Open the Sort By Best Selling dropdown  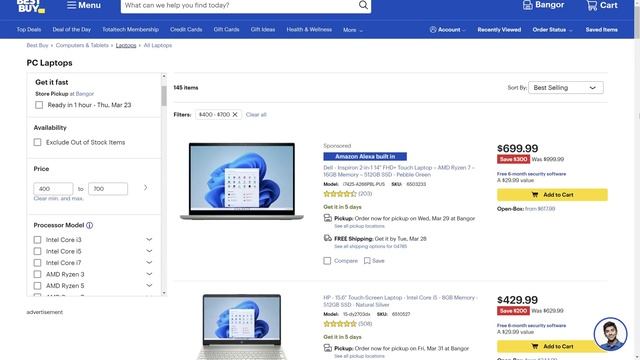point(565,88)
